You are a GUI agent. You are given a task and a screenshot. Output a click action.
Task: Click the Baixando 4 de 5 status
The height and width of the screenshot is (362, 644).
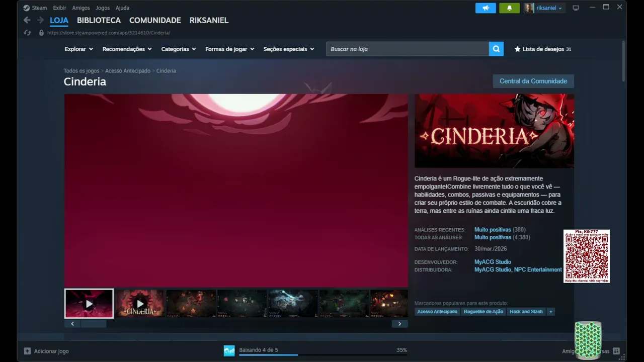[259, 350]
